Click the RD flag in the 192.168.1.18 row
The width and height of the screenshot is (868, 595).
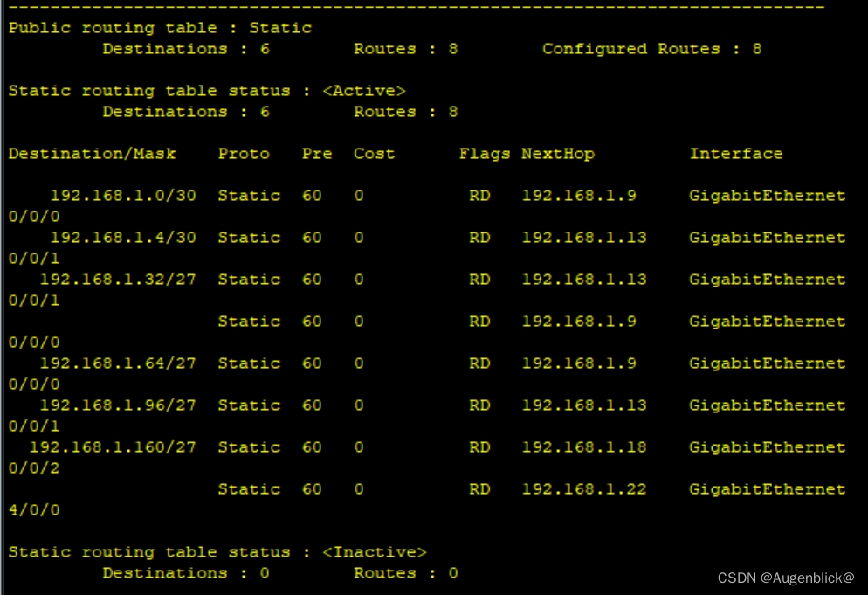pos(479,447)
